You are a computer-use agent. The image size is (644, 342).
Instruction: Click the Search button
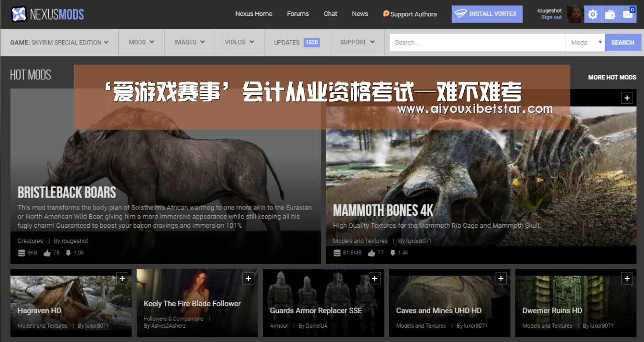(622, 42)
